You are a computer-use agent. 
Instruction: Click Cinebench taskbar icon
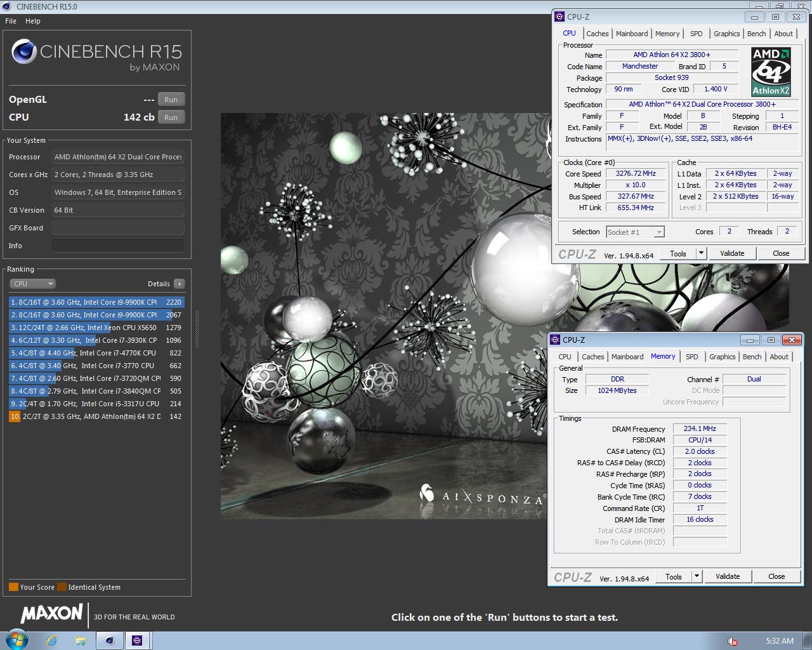tap(109, 640)
